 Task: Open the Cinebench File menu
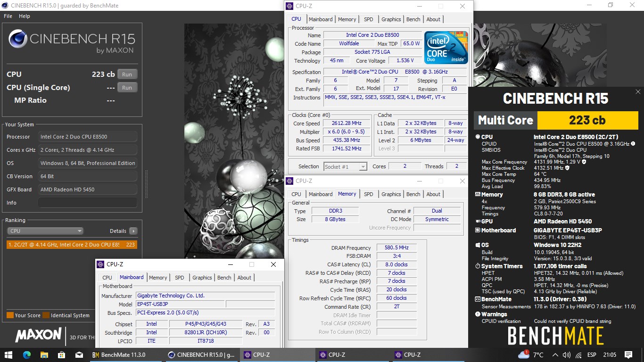(8, 16)
